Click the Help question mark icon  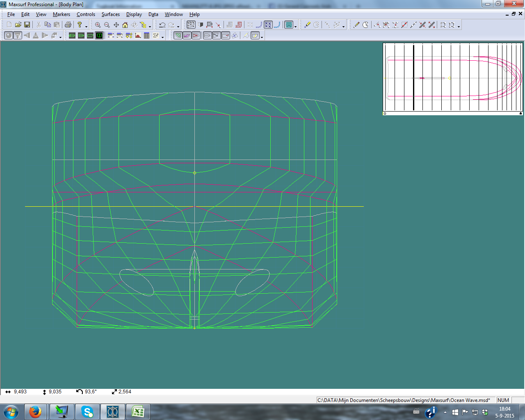click(80, 25)
